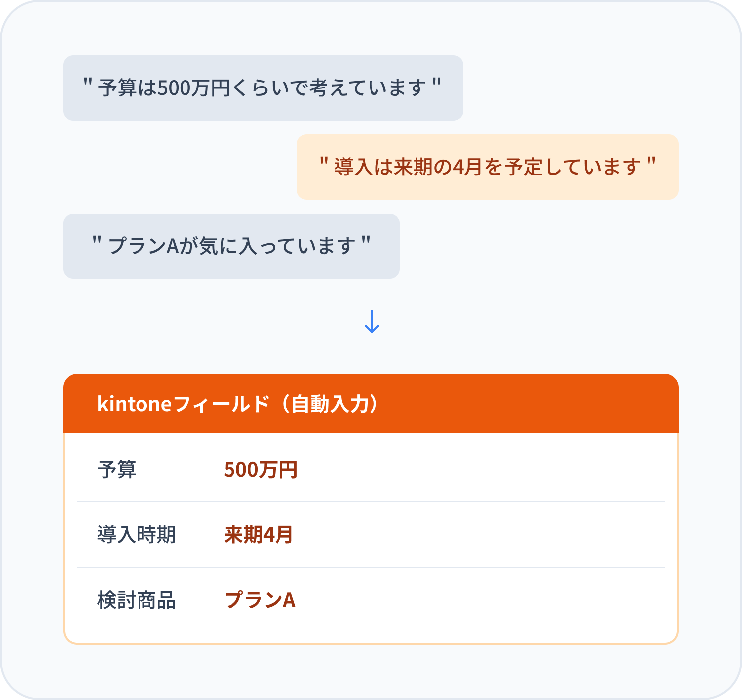Select the budget chat bubble about 500万円
This screenshot has width=742, height=700.
tap(263, 88)
